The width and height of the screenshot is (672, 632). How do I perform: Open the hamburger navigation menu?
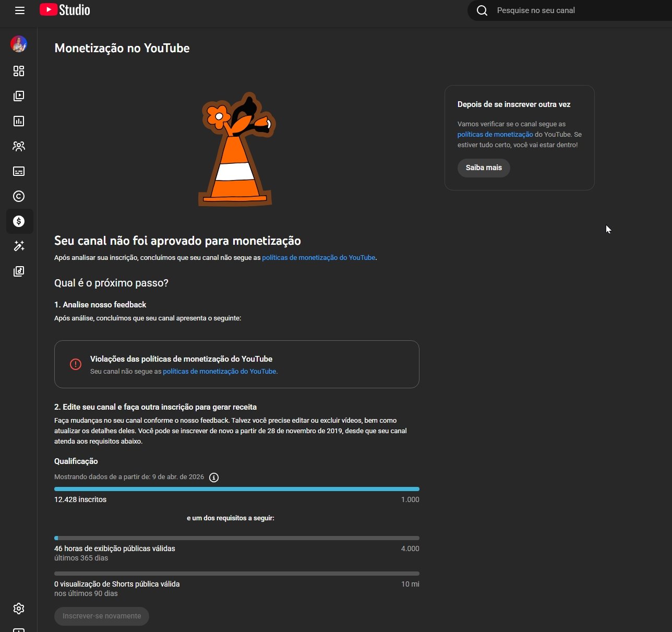pos(20,10)
